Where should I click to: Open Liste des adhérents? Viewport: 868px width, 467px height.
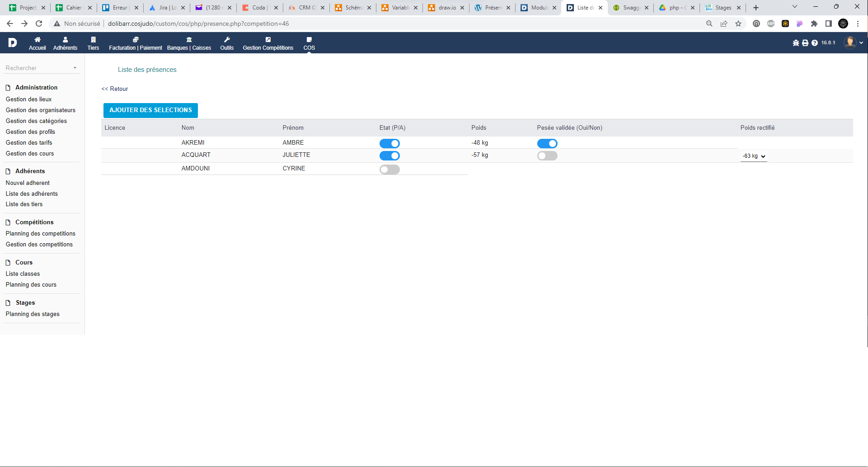[32, 194]
